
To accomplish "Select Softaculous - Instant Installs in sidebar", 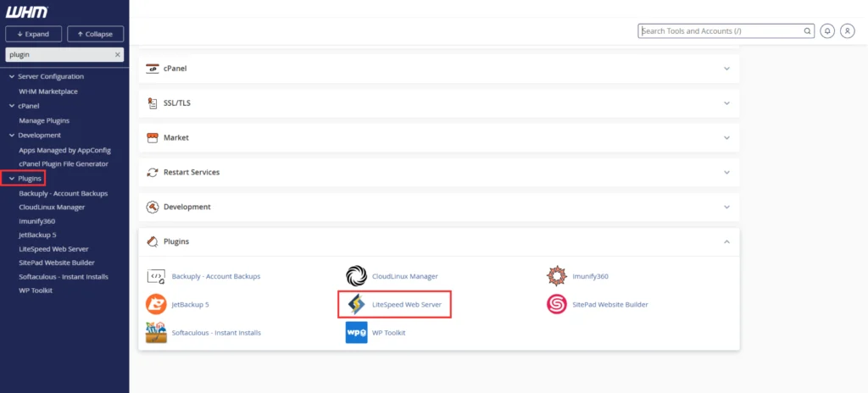I will (x=64, y=276).
